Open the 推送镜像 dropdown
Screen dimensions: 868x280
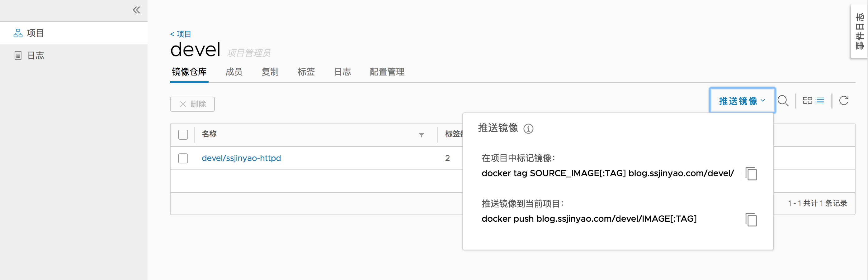coord(742,100)
